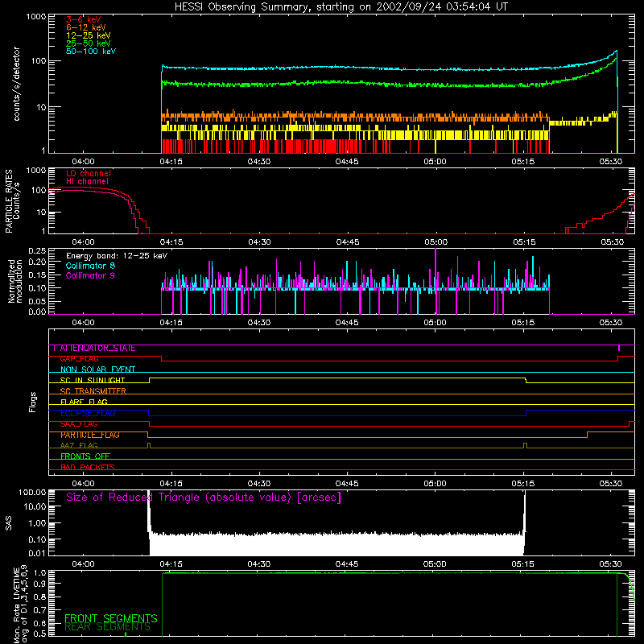This screenshot has width=644, height=644.
Task: Select the 50-100 keV legend label
Action: click(x=91, y=52)
